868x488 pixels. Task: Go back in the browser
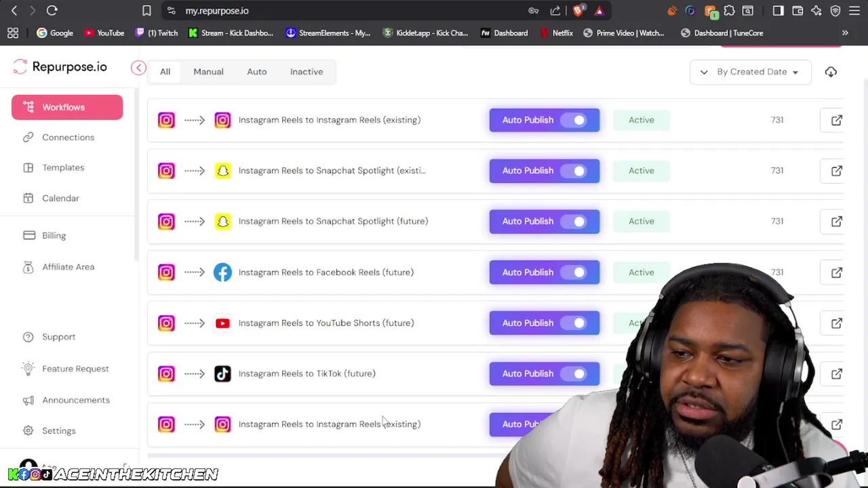(14, 11)
